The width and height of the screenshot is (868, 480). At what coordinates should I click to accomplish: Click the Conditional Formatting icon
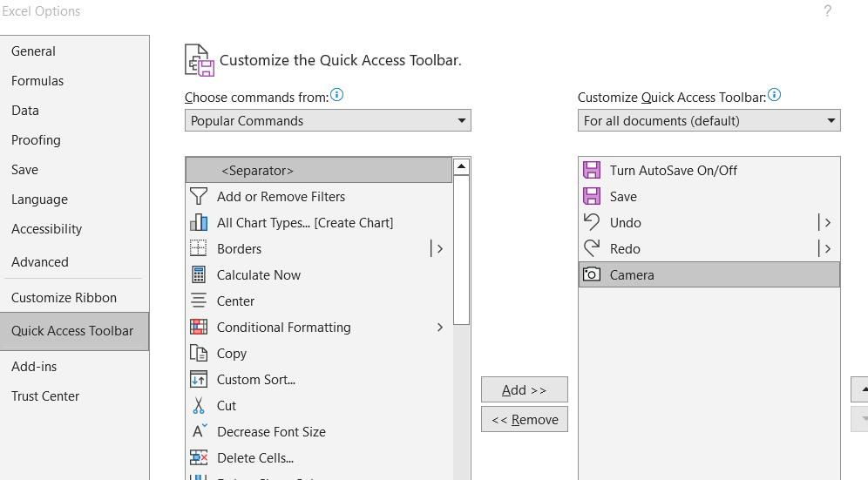coord(199,328)
